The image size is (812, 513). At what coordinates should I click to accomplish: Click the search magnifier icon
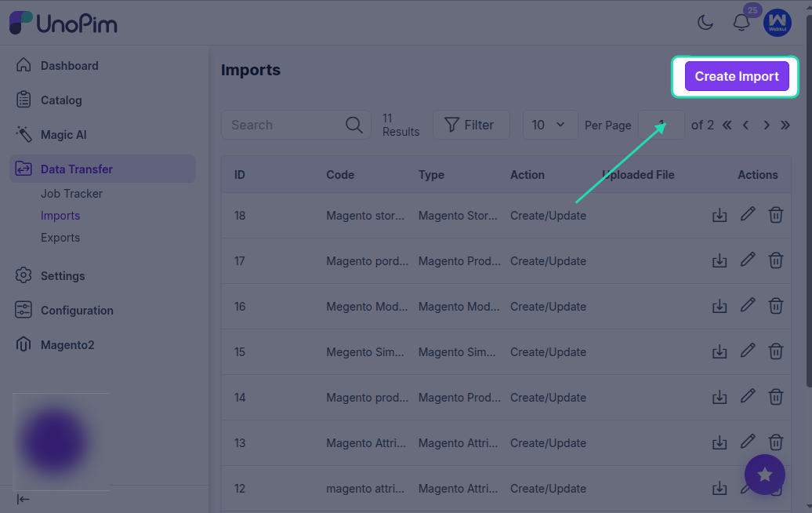tap(353, 125)
